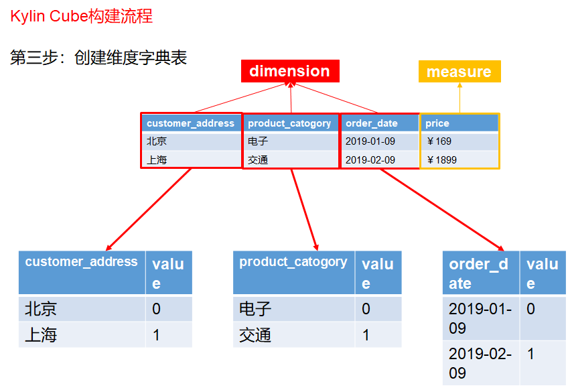Click 'value' header in the product_catogory dictionary table

378,273
